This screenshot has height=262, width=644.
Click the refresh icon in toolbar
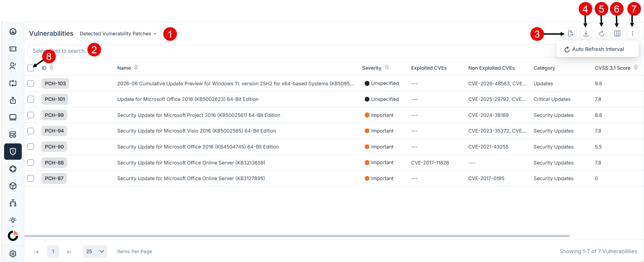pos(601,34)
